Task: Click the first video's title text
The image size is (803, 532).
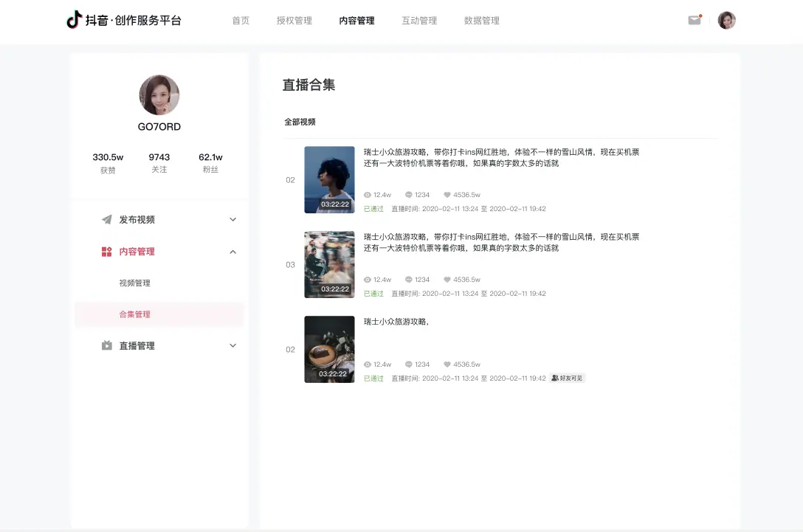Action: (501, 158)
